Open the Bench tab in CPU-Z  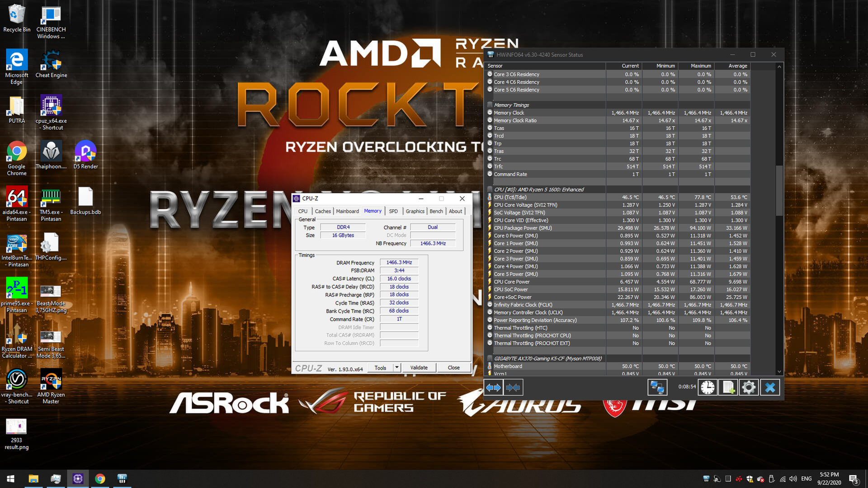point(436,211)
